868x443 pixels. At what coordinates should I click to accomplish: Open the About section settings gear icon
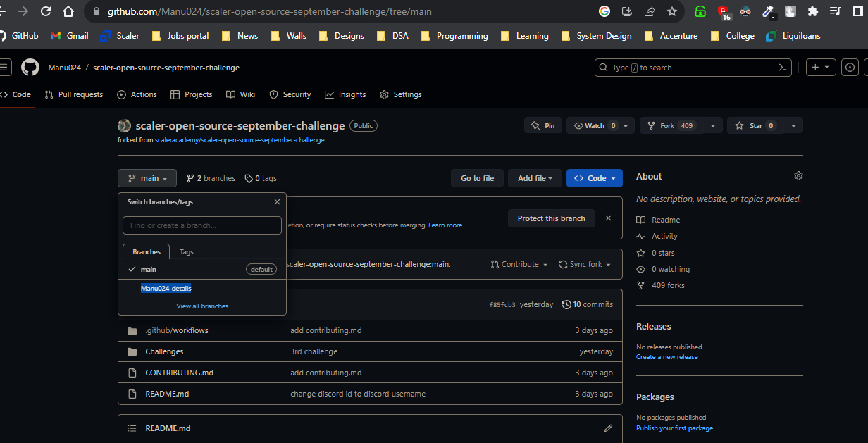tap(798, 175)
